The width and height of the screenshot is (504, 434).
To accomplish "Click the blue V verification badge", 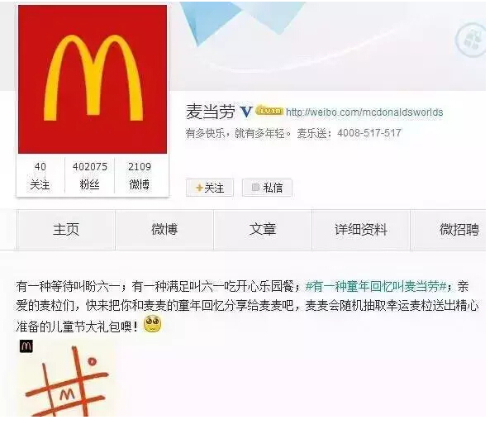I will (246, 112).
